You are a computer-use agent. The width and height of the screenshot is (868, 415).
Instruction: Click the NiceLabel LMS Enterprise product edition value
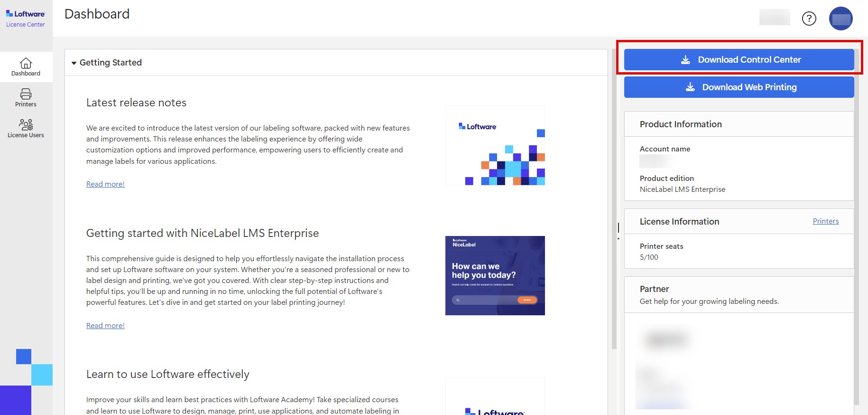[683, 189]
